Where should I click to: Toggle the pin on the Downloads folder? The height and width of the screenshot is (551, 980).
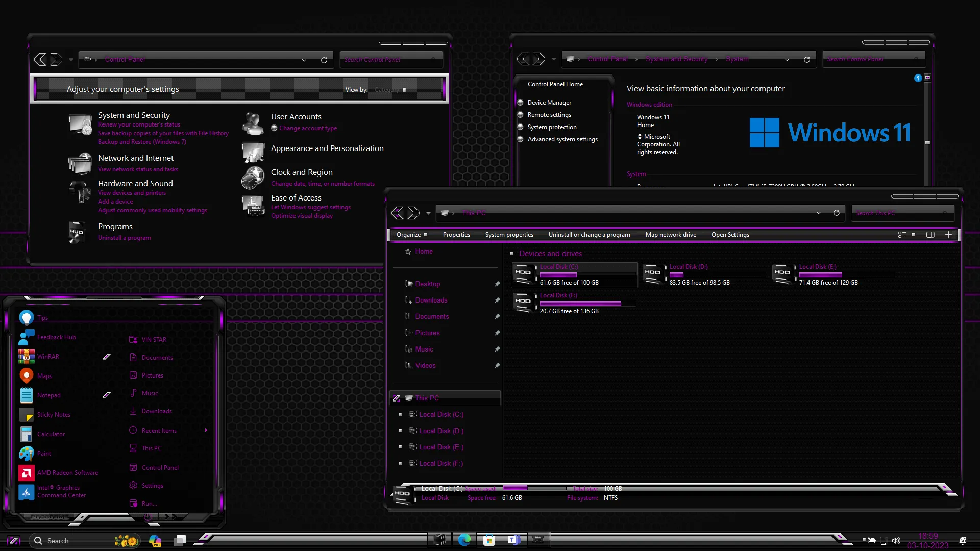[x=497, y=300]
